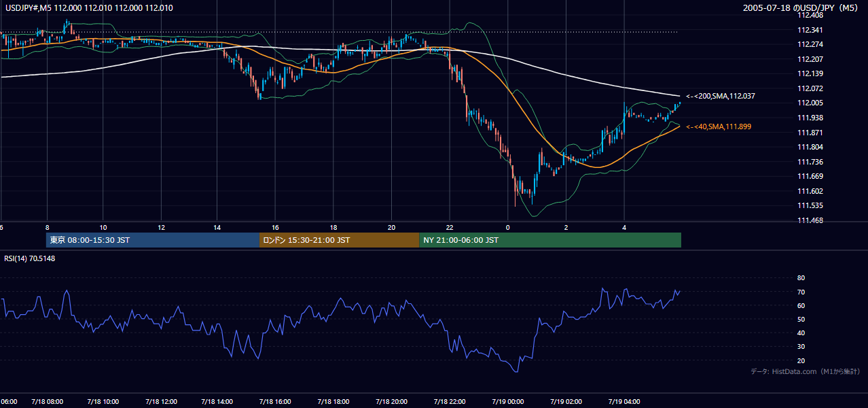Click the 7/19 00:00 bottom time label
868x408 pixels.
[507, 401]
